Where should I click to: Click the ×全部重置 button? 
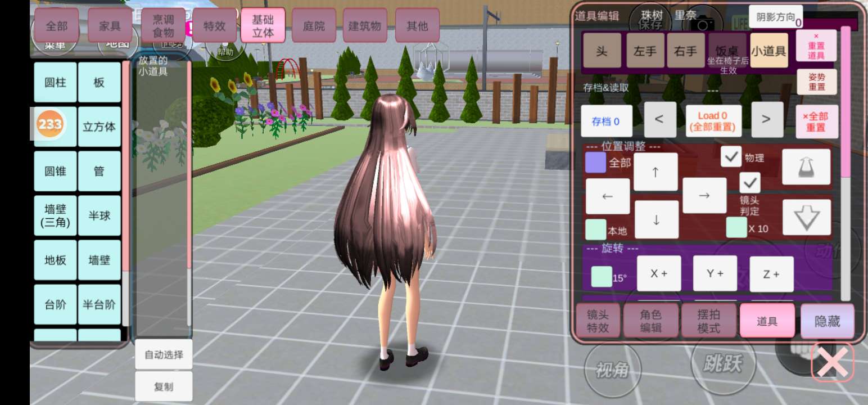coord(817,121)
